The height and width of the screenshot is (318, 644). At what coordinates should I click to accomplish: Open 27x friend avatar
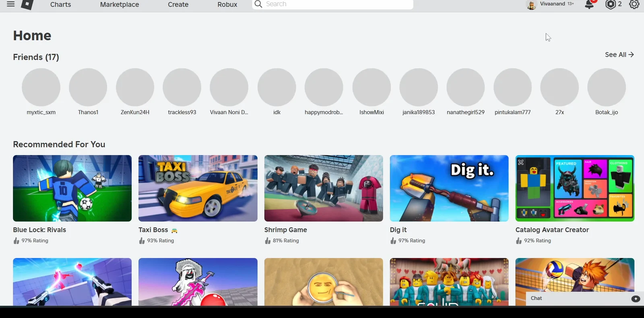point(559,87)
